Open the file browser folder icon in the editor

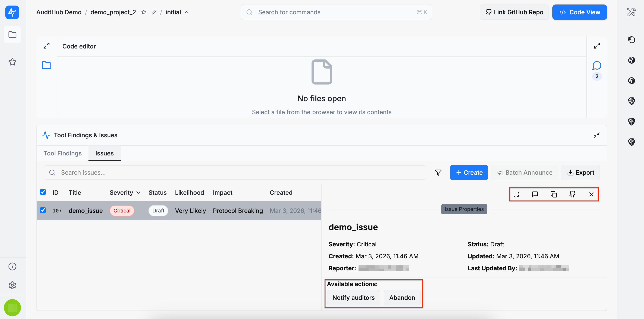click(47, 66)
